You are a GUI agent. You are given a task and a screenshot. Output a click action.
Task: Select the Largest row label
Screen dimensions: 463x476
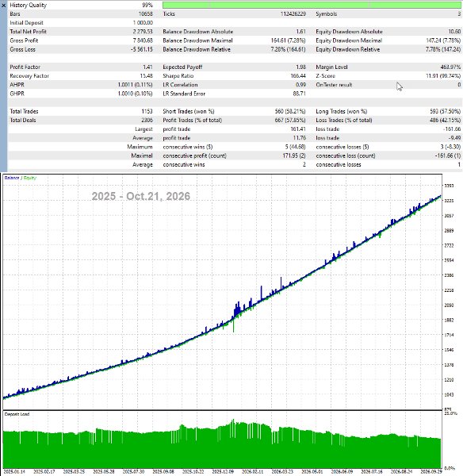click(143, 129)
